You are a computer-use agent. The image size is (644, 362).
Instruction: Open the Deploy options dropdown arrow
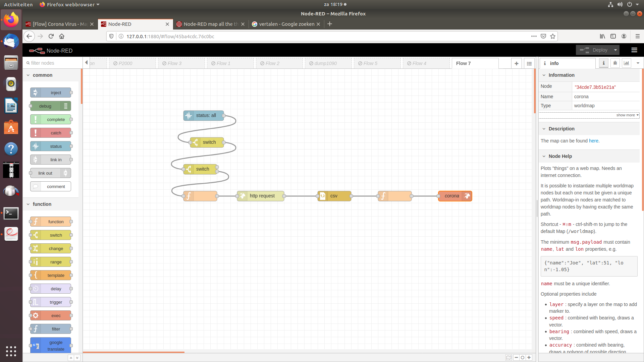tap(615, 50)
